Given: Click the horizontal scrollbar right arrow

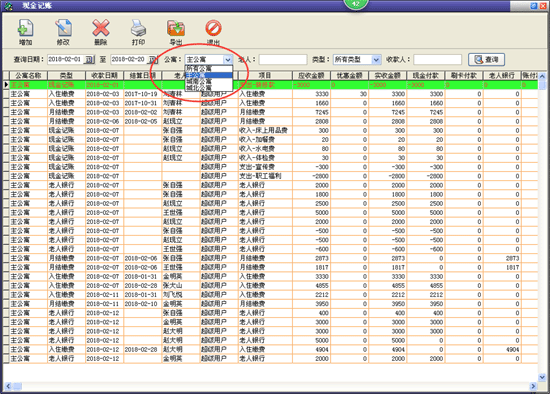Looking at the screenshot, I should (x=533, y=386).
